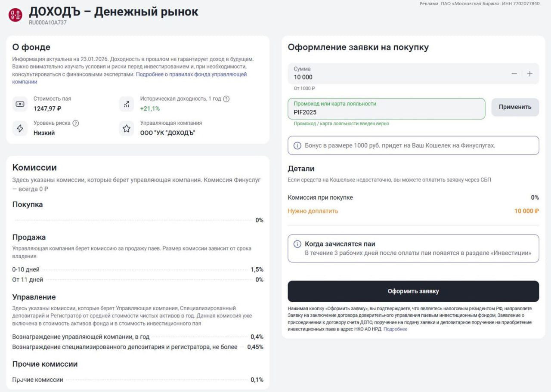Click plus to increase the Сумма amount
Image resolution: width=551 pixels, height=392 pixels.
530,74
